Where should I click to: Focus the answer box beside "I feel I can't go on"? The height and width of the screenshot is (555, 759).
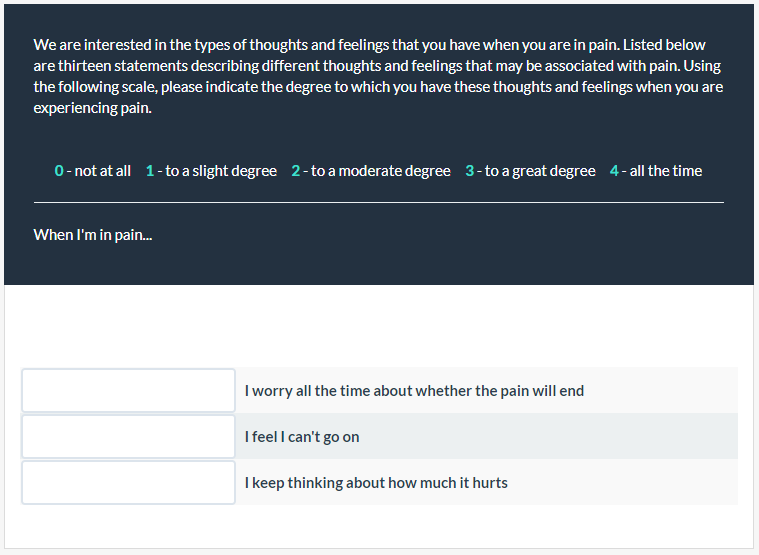128,437
